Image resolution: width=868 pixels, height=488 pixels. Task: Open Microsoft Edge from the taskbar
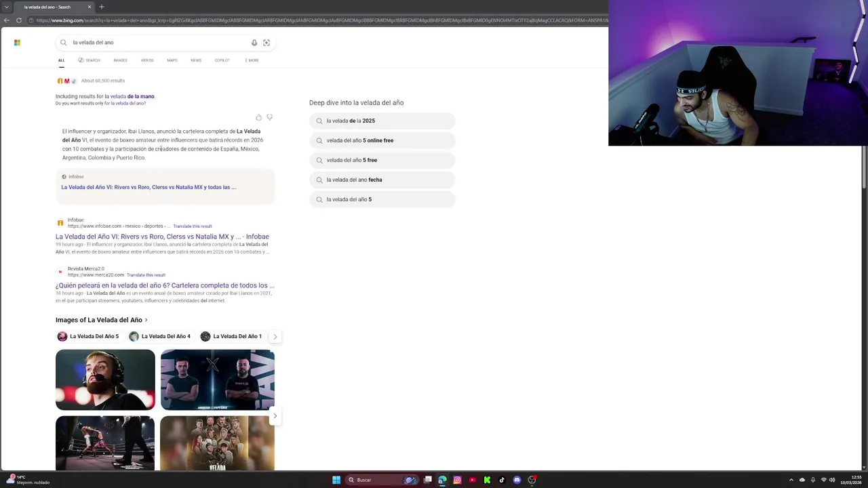click(442, 480)
